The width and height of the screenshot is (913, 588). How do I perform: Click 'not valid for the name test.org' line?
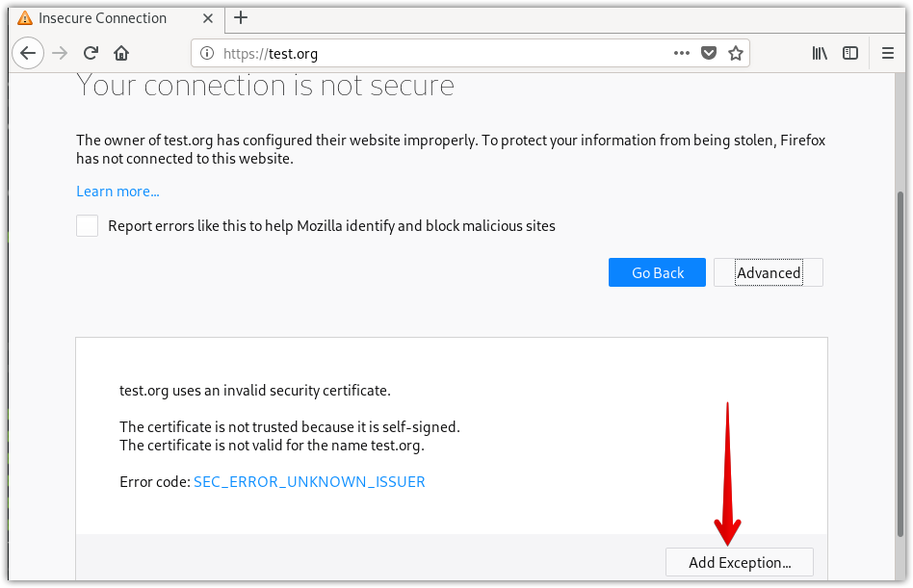pyautogui.click(x=272, y=446)
